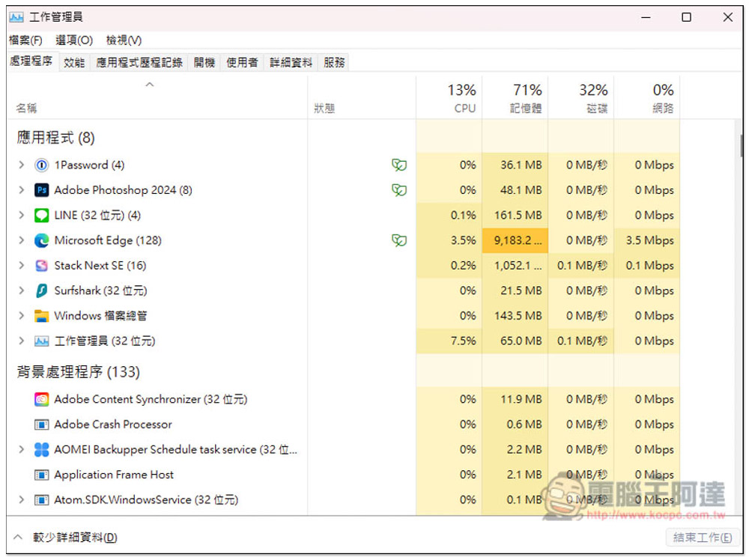Click the 工作管理員 (32 位元) process icon
This screenshot has width=749, height=560.
41,341
